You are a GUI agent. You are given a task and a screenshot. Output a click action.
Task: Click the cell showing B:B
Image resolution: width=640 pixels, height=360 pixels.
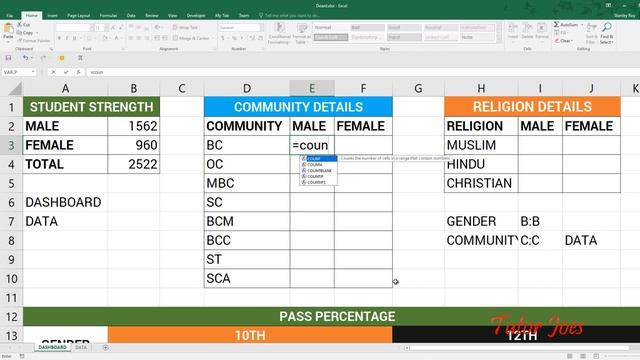tap(540, 221)
